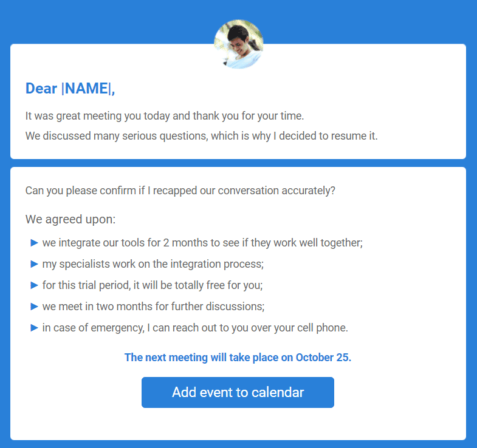The width and height of the screenshot is (477, 448).
Task: Click the arrow bullet before trial period line
Action: coord(34,285)
